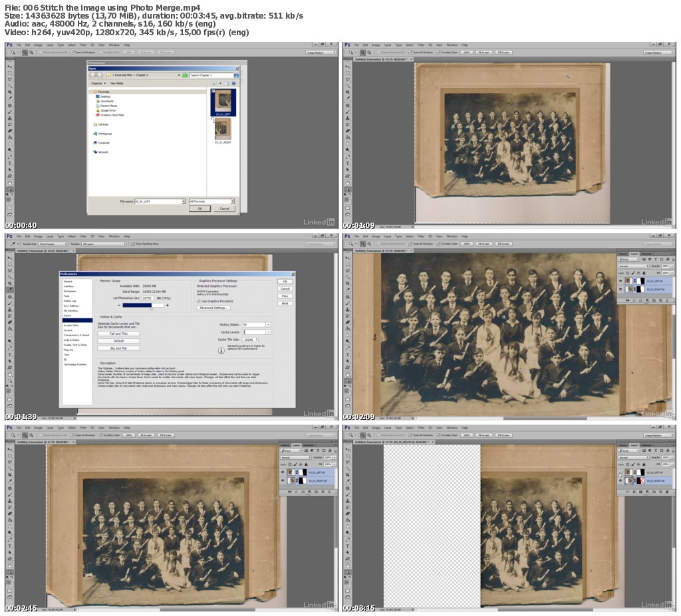
Task: Select the Eraser tool in the 00:01:09 frame
Action: [347, 131]
